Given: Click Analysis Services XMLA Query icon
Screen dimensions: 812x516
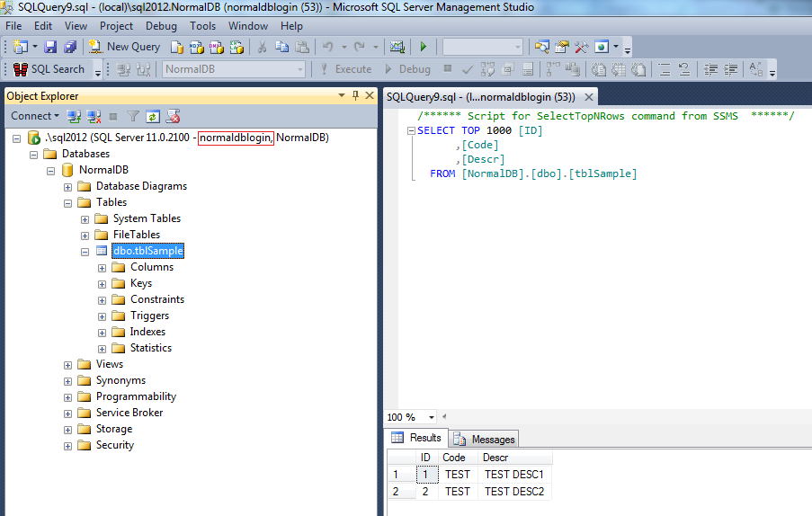Looking at the screenshot, I should (236, 47).
